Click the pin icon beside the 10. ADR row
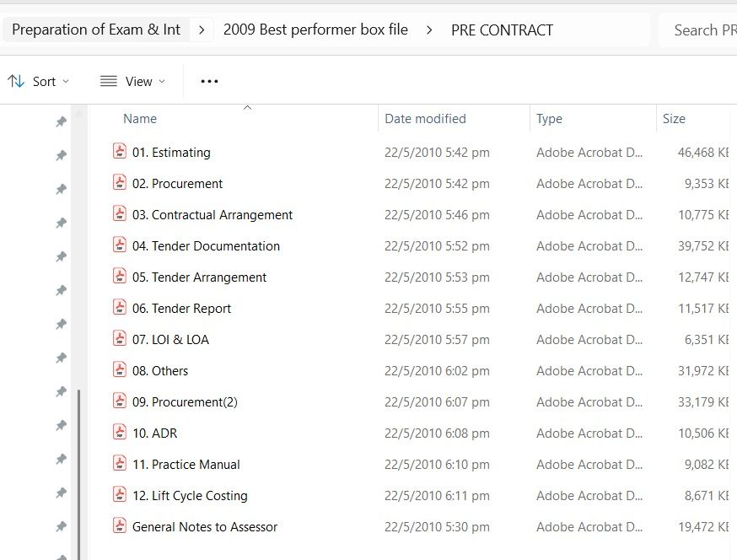The height and width of the screenshot is (560, 737). 61,426
